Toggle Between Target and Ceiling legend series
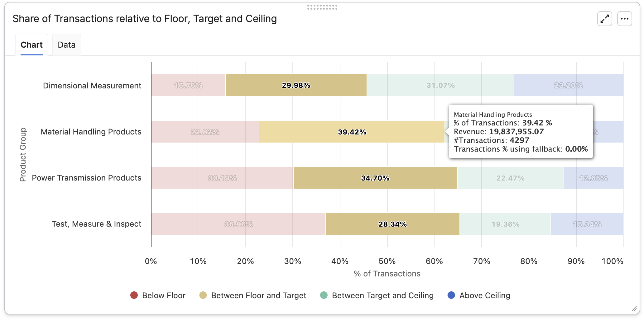This screenshot has width=644, height=320. (x=382, y=295)
